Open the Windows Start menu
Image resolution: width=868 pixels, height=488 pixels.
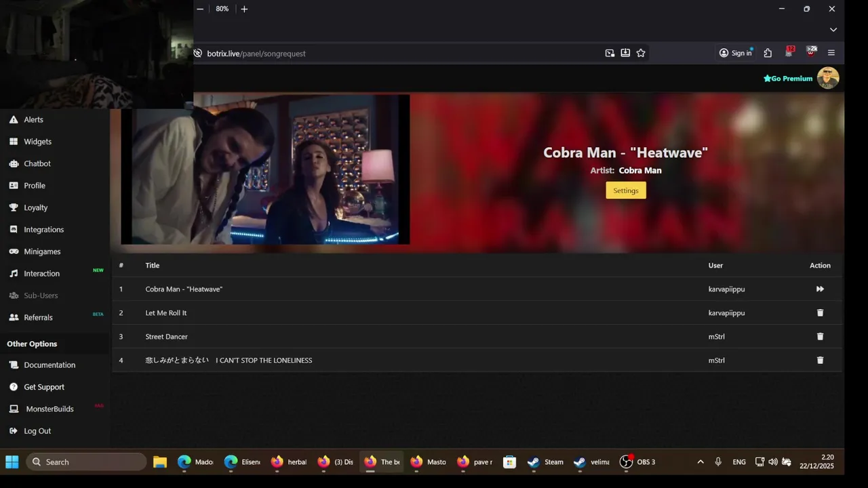(x=12, y=462)
